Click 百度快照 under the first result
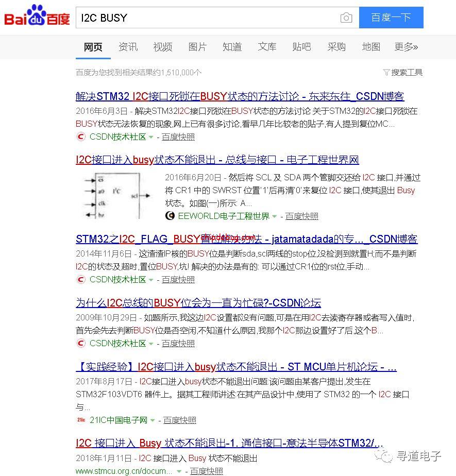 point(178,137)
